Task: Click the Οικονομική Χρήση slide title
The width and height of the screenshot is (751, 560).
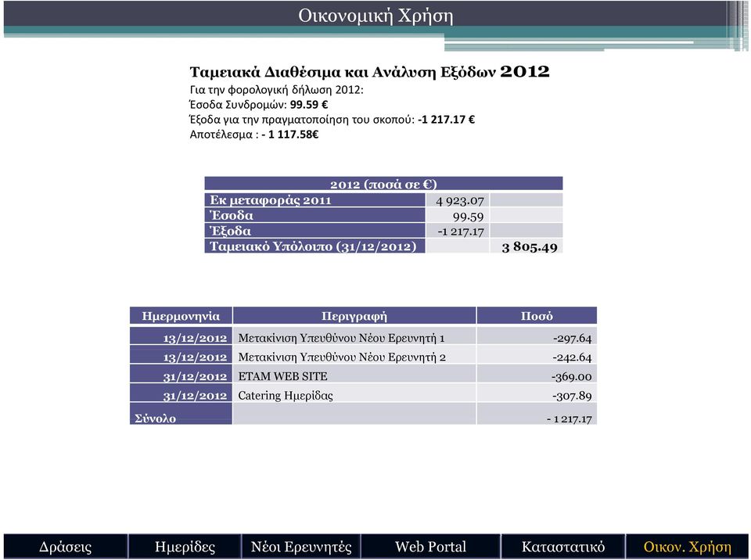Action: click(x=375, y=16)
